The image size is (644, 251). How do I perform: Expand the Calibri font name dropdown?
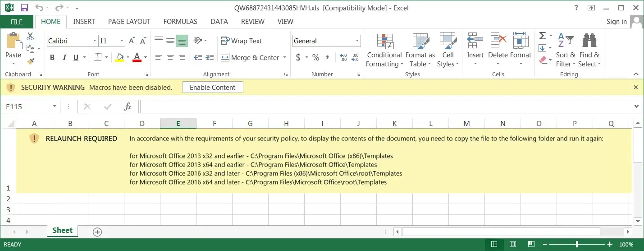pyautogui.click(x=95, y=41)
